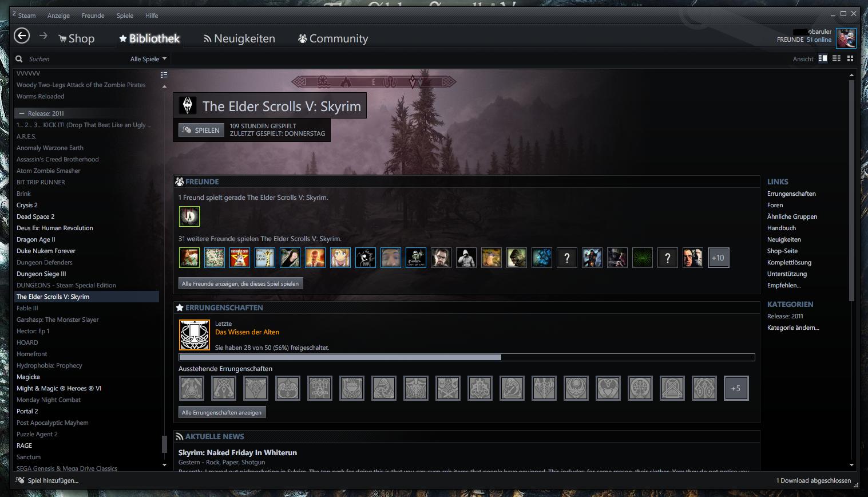The image size is (868, 497).
Task: Click the Errungenschaften section star icon
Action: 180,307
